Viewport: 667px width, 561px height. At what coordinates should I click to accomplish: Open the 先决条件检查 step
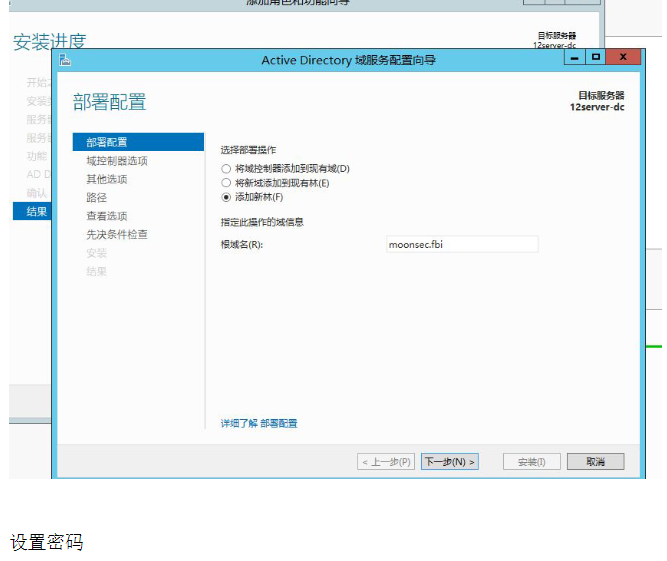point(117,234)
